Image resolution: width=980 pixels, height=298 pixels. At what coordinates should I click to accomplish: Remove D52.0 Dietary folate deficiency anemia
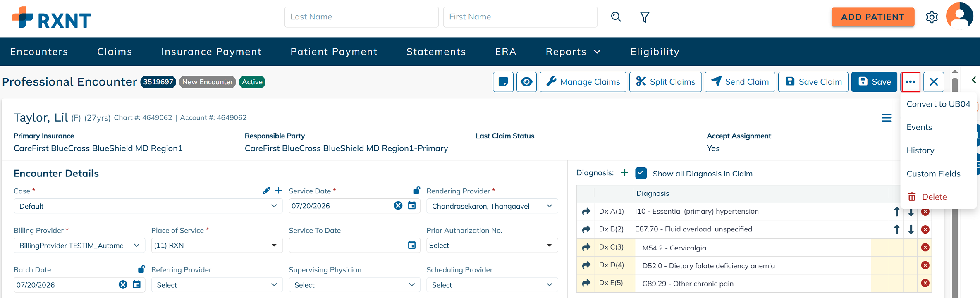coord(925,265)
